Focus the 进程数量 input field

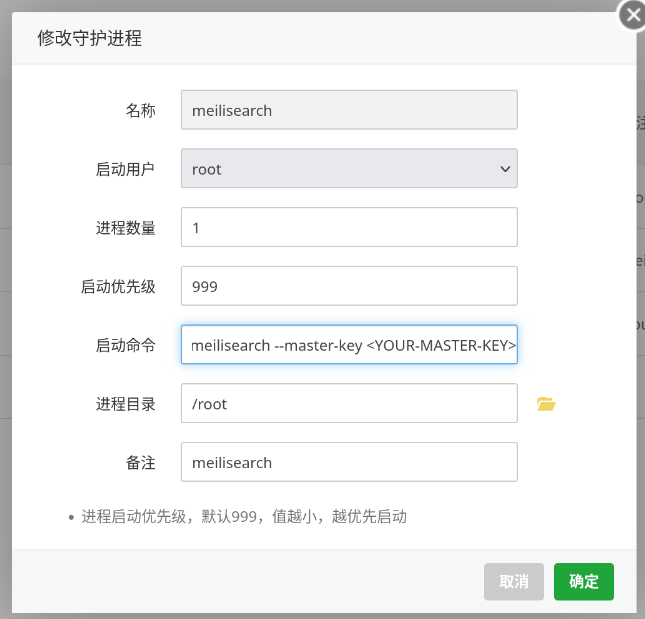click(x=349, y=227)
